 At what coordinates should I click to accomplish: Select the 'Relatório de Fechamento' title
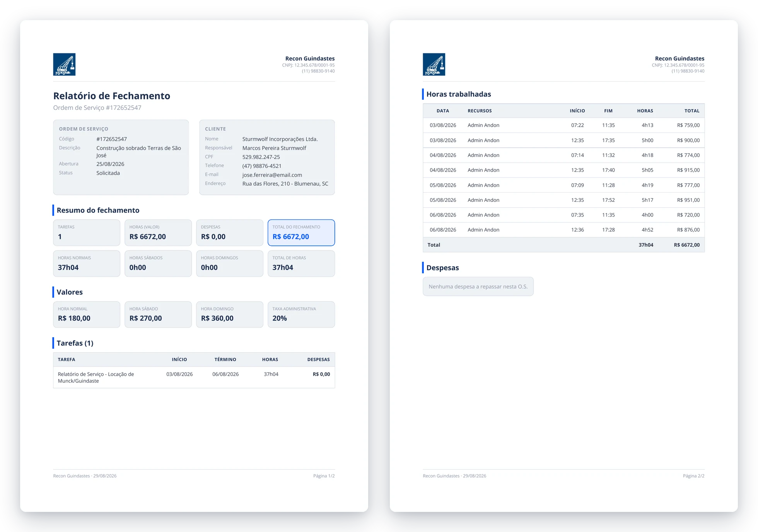tap(111, 96)
